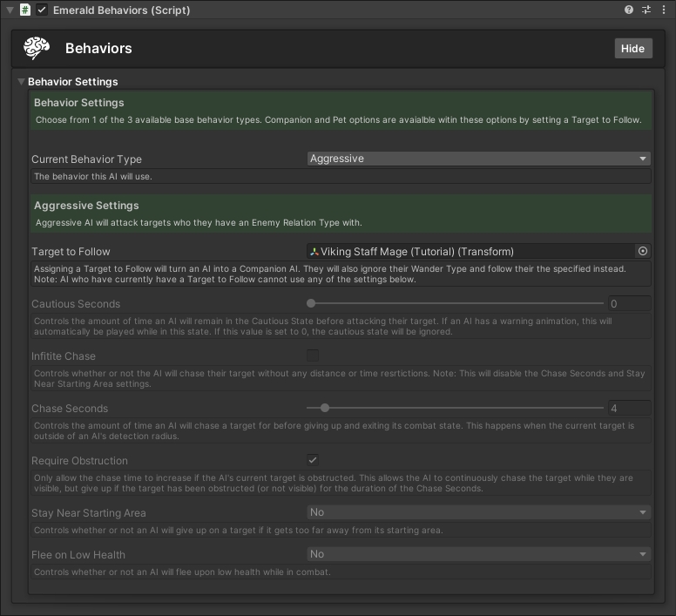Uncheck the Require Obstruction checkbox
Screen dimensions: 676x616
tap(313, 460)
